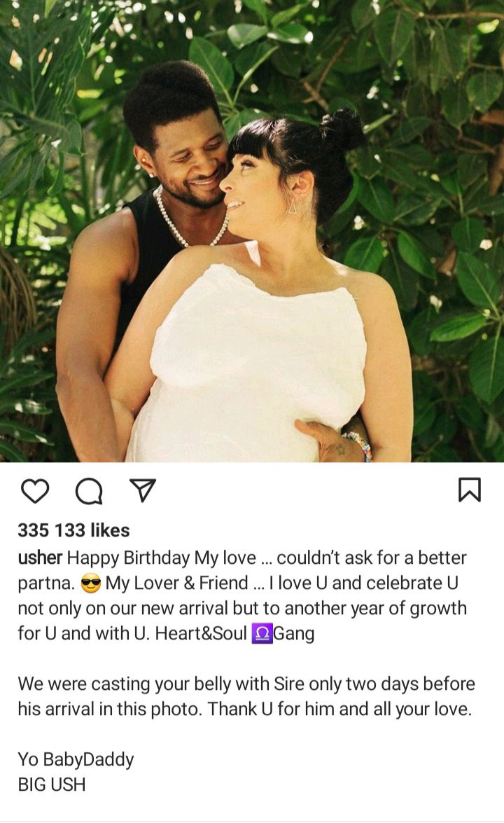504x823 pixels.
Task: Open the usher profile from the caption
Action: pos(41,558)
